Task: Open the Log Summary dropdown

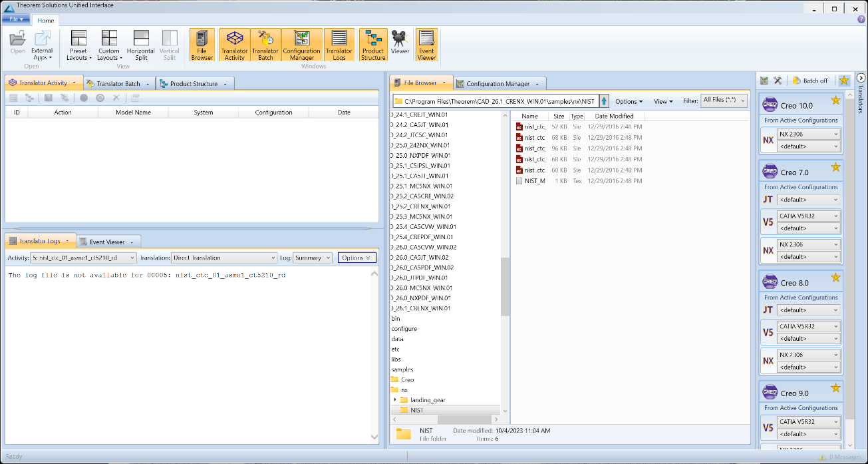Action: tap(313, 258)
